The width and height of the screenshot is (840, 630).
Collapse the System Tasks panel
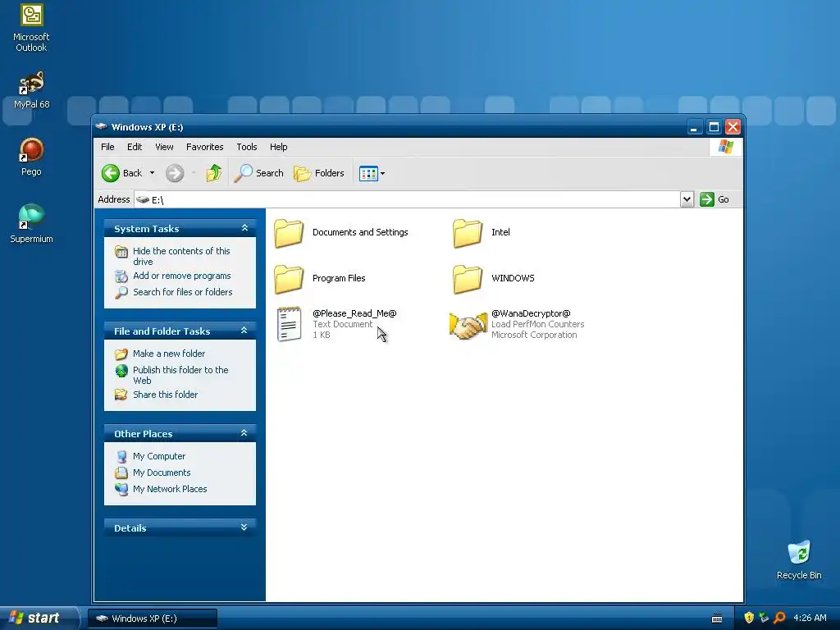click(244, 228)
